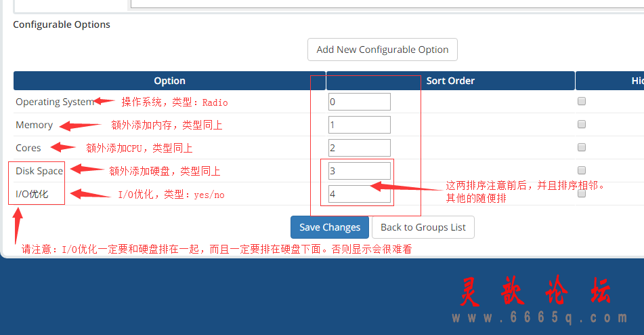Focus sort order field for Operating System
This screenshot has height=335, width=644.
(360, 102)
